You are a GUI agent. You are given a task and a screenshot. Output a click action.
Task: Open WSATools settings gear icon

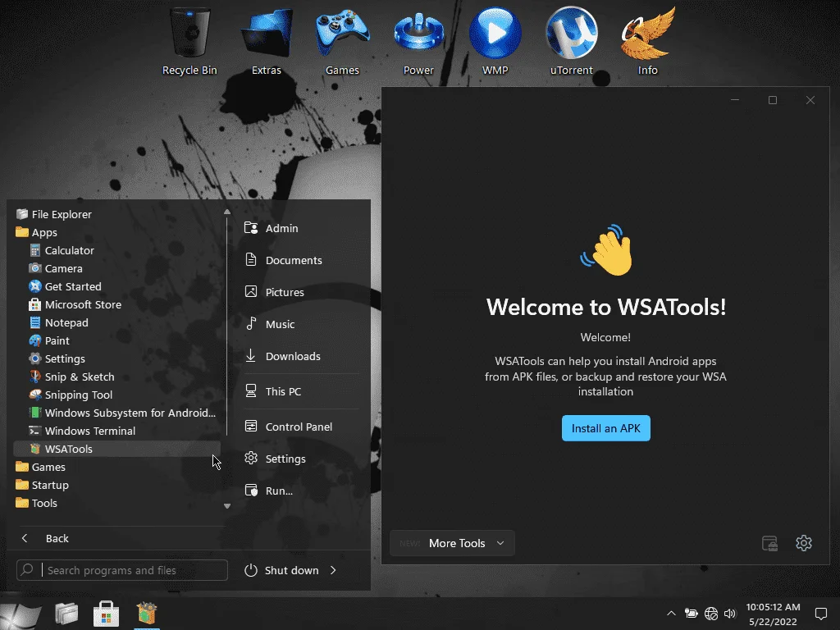tap(804, 543)
